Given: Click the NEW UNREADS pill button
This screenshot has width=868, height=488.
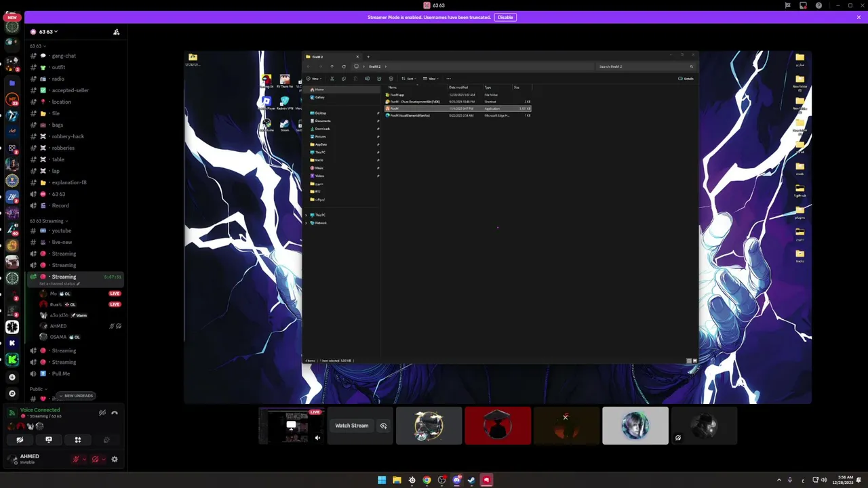Looking at the screenshot, I should (76, 396).
